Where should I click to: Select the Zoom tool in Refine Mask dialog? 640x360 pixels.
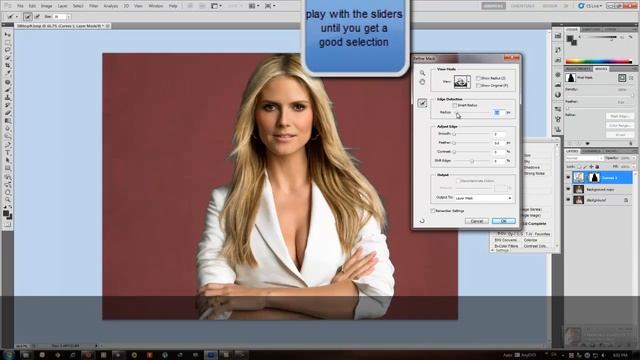pos(422,73)
